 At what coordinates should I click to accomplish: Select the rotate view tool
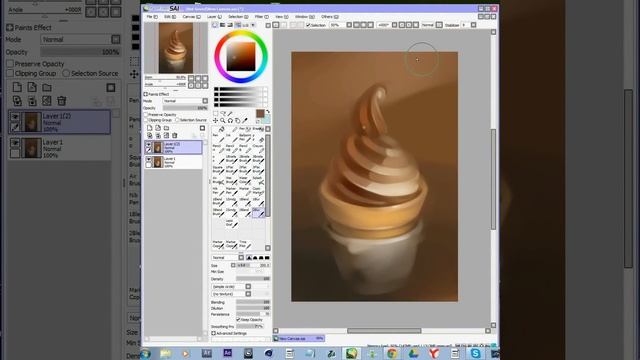point(230,121)
